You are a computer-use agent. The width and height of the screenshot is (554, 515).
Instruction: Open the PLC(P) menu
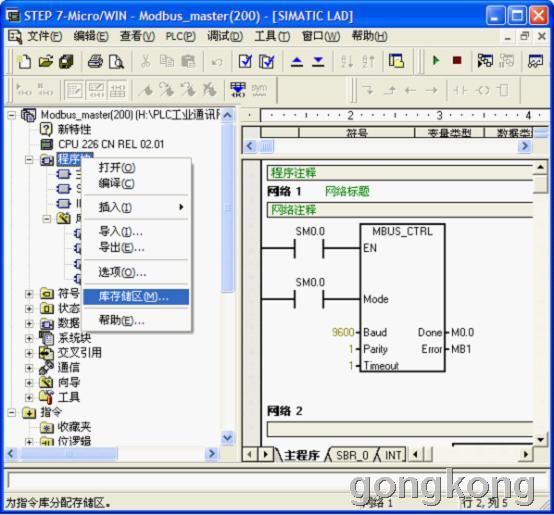click(181, 36)
